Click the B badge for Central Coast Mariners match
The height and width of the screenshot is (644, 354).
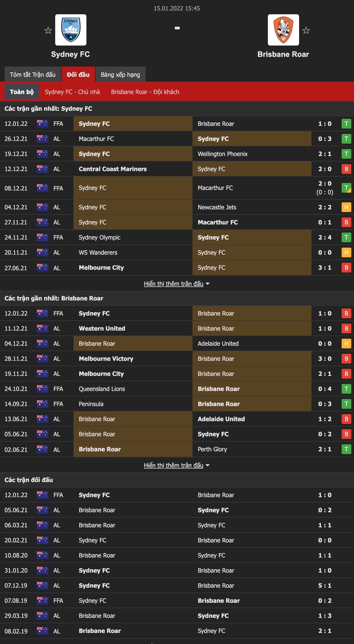[x=346, y=169]
